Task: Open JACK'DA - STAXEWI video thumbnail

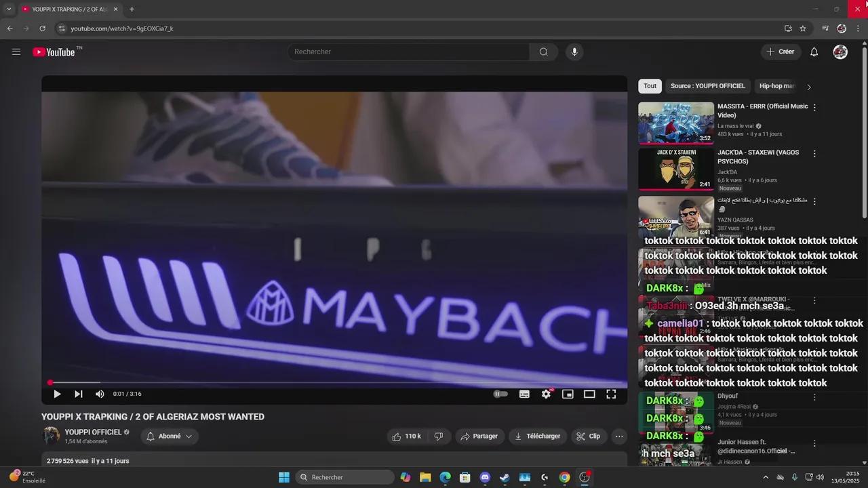Action: pos(676,169)
